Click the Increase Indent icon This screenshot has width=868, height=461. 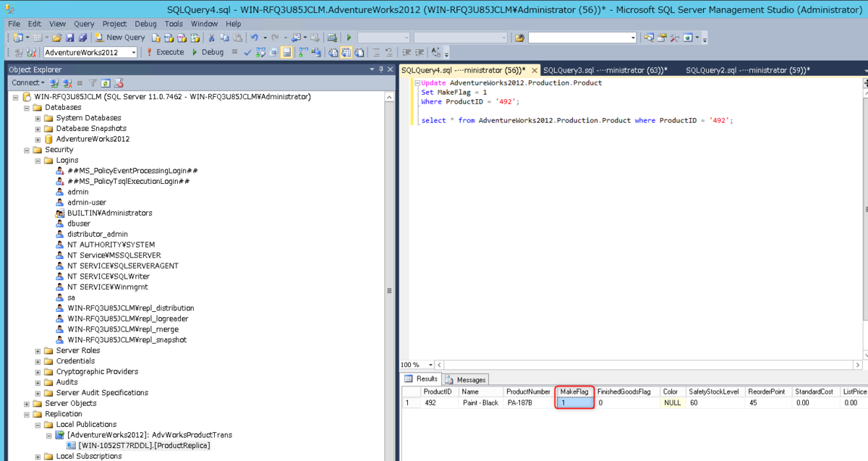[419, 52]
